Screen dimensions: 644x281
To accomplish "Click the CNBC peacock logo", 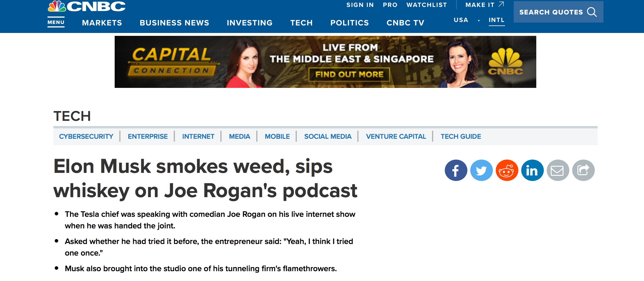I will click(x=87, y=6).
